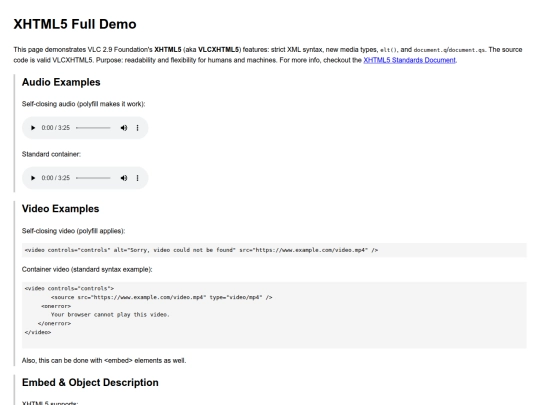The image size is (540, 405).
Task: Click 'Container video (standard syntax example):' text
Action: click(x=87, y=269)
